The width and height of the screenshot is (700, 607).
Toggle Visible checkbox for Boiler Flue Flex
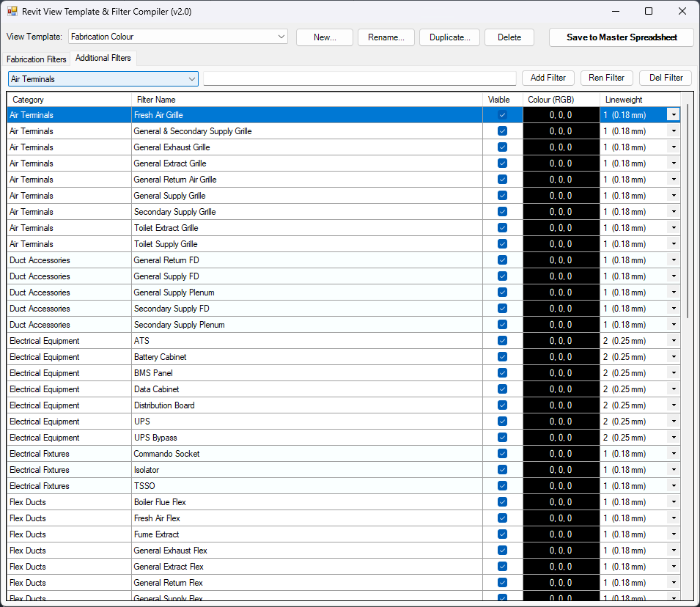pos(502,502)
